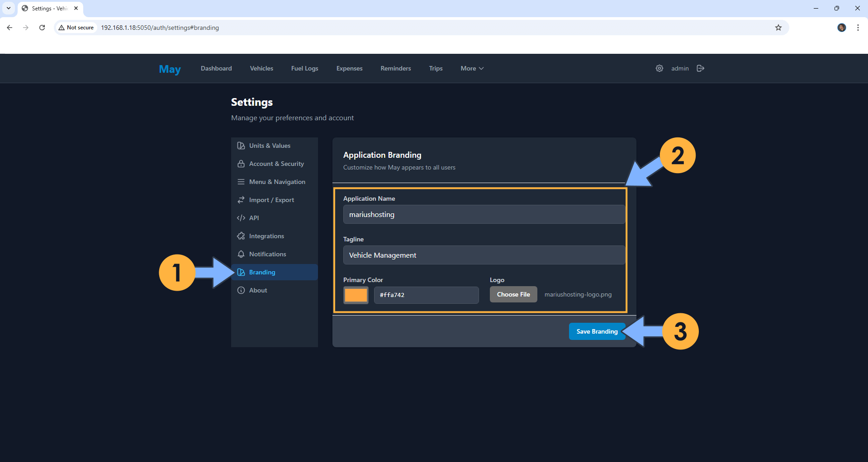
Task: Click the Save Branding button
Action: (597, 331)
